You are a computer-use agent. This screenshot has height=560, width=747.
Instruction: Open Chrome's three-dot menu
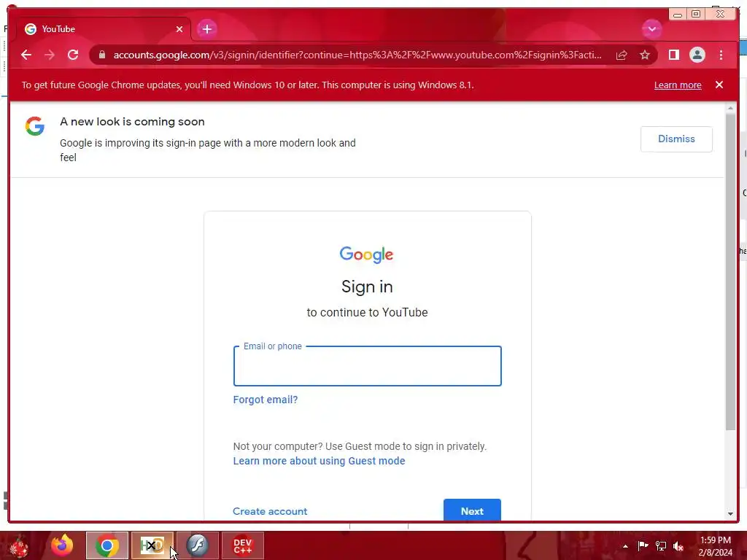(x=721, y=55)
